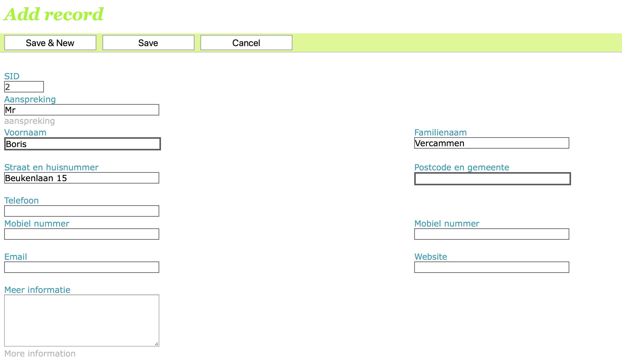Cancel adding the record

pyautogui.click(x=246, y=43)
